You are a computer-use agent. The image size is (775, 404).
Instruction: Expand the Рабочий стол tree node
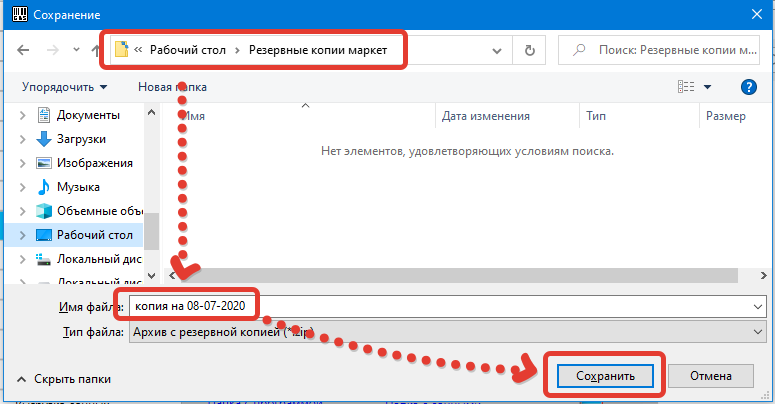pos(23,235)
